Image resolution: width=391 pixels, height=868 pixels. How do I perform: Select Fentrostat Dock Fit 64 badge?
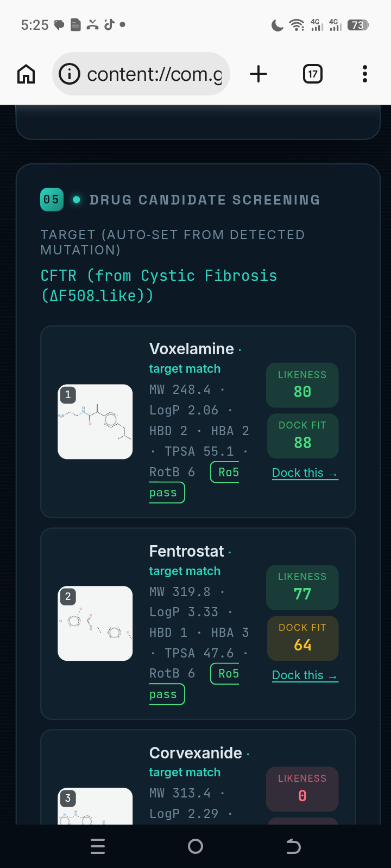tap(302, 639)
